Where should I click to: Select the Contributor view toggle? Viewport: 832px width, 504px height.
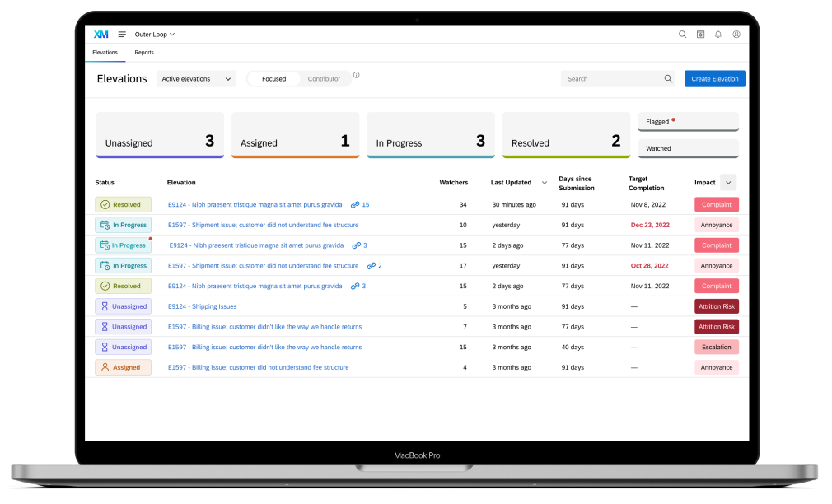pos(324,79)
